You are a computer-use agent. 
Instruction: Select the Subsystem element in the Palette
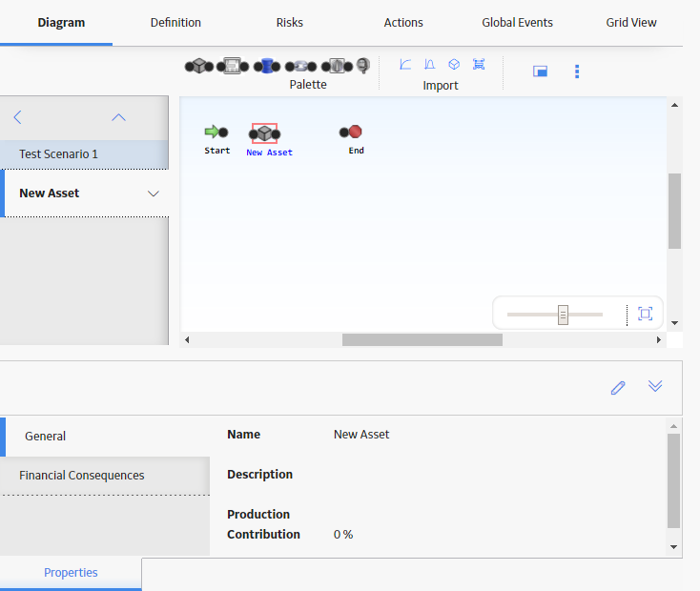232,66
